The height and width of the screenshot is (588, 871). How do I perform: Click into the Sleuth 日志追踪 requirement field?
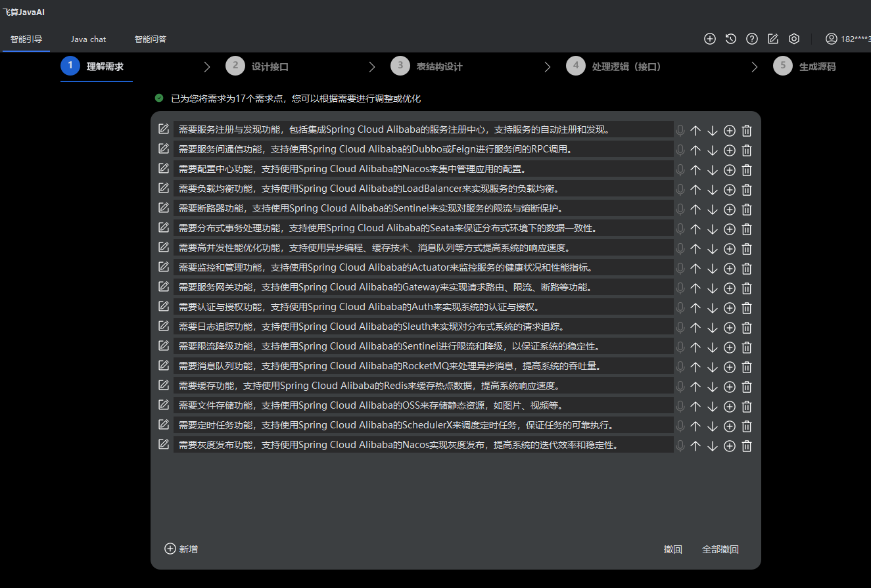click(x=423, y=327)
